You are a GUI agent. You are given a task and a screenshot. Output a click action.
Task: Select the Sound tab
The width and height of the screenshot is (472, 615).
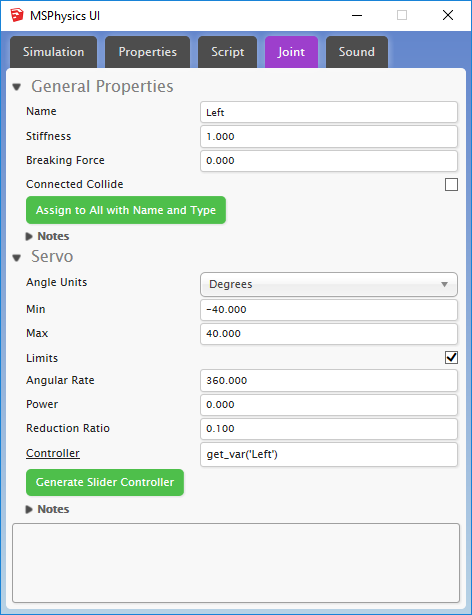(x=357, y=52)
